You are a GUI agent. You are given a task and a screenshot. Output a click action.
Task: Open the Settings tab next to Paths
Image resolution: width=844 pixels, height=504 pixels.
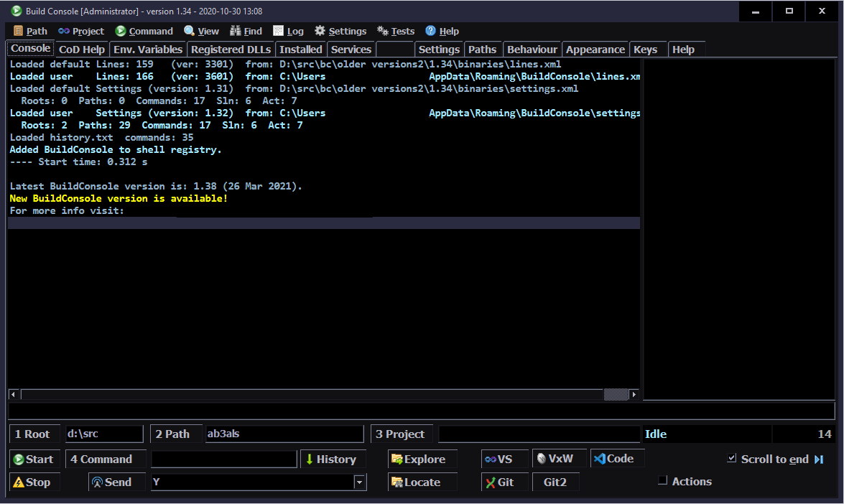pyautogui.click(x=439, y=50)
